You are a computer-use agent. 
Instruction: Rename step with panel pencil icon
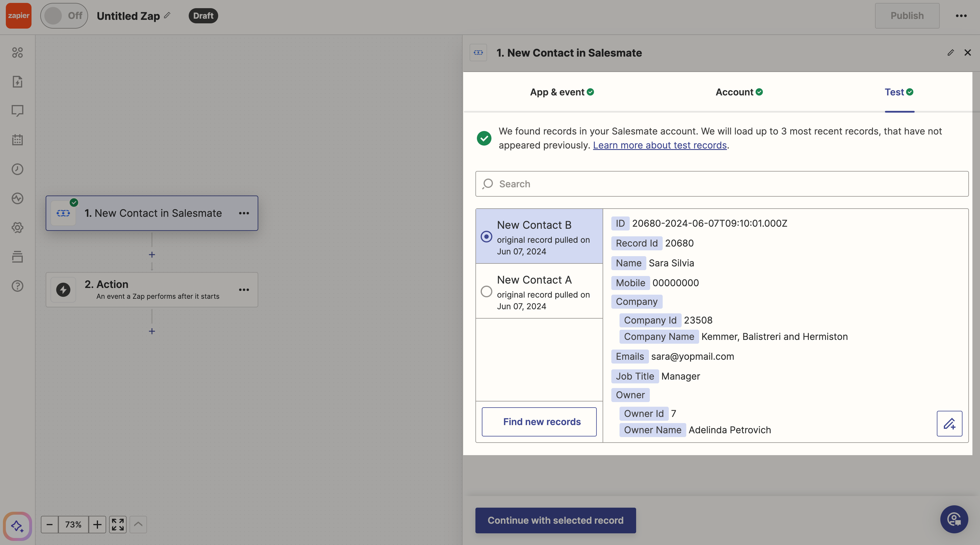[x=951, y=53]
